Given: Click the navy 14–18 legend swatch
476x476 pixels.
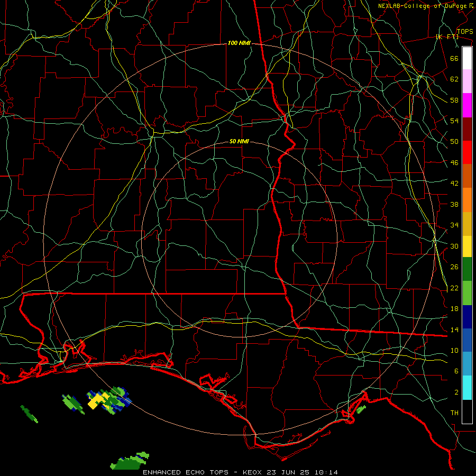Looking at the screenshot, I should (x=467, y=317).
